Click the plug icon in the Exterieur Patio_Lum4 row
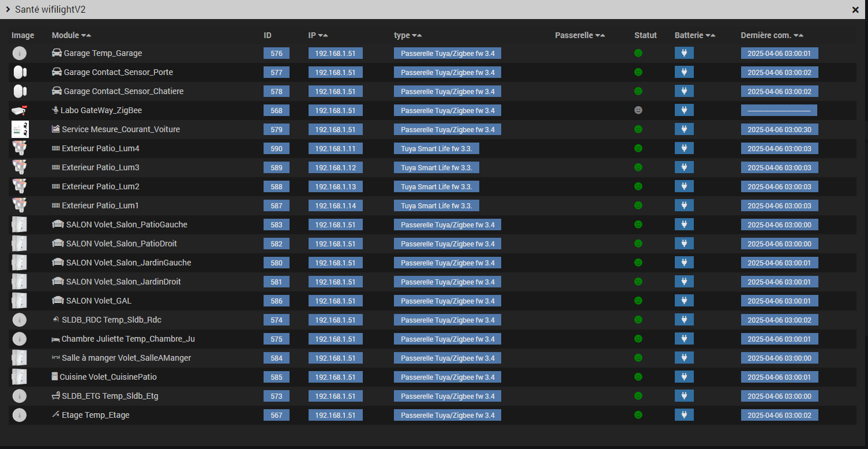Viewport: 868px width, 449px height. click(684, 148)
